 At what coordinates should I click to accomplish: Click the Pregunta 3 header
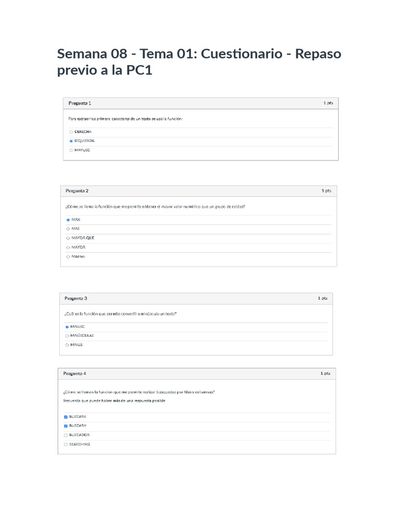coord(76,298)
